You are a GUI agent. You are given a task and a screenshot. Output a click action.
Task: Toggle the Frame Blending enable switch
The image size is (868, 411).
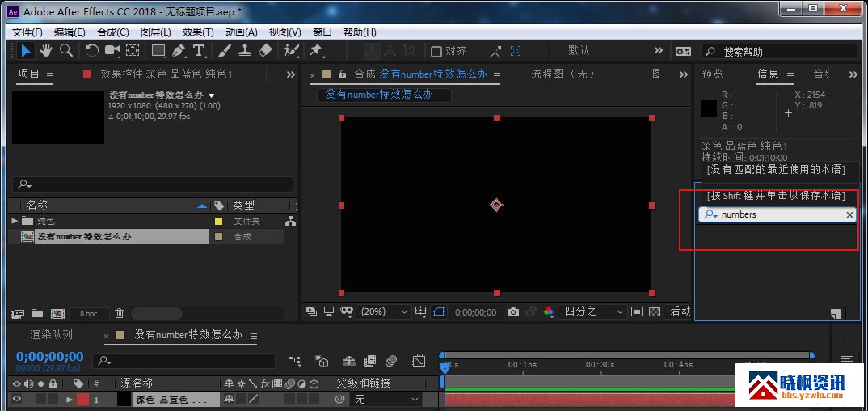point(370,361)
